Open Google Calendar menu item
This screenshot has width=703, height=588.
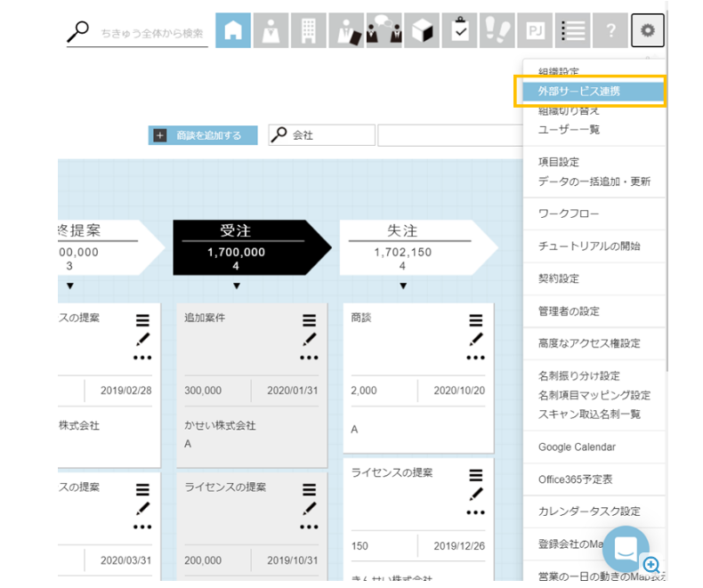[577, 447]
